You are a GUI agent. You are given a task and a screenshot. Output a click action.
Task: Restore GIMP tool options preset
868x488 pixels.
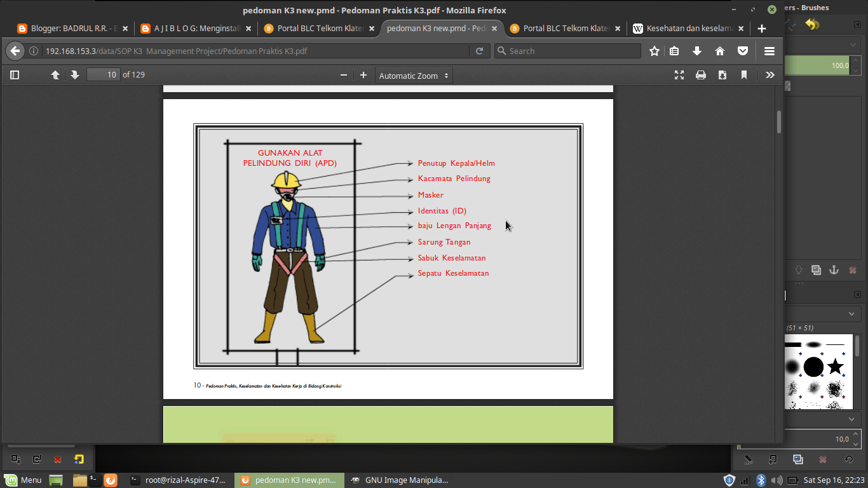click(37, 459)
